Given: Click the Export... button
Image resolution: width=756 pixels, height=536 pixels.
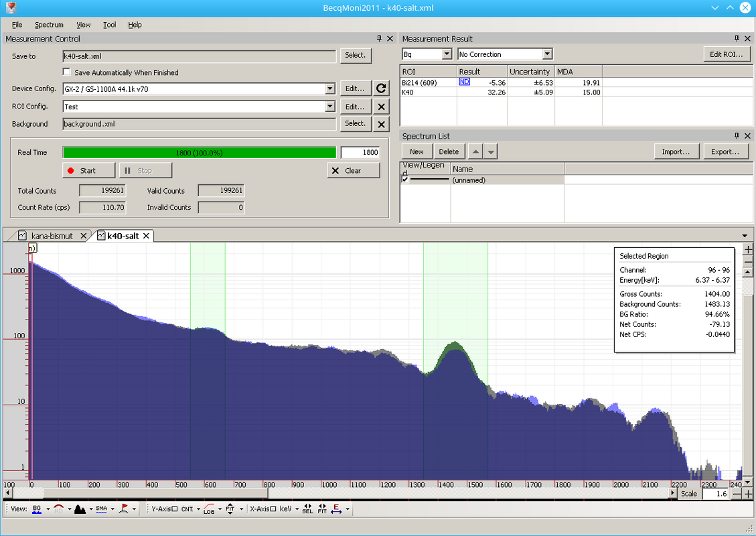Looking at the screenshot, I should [725, 151].
